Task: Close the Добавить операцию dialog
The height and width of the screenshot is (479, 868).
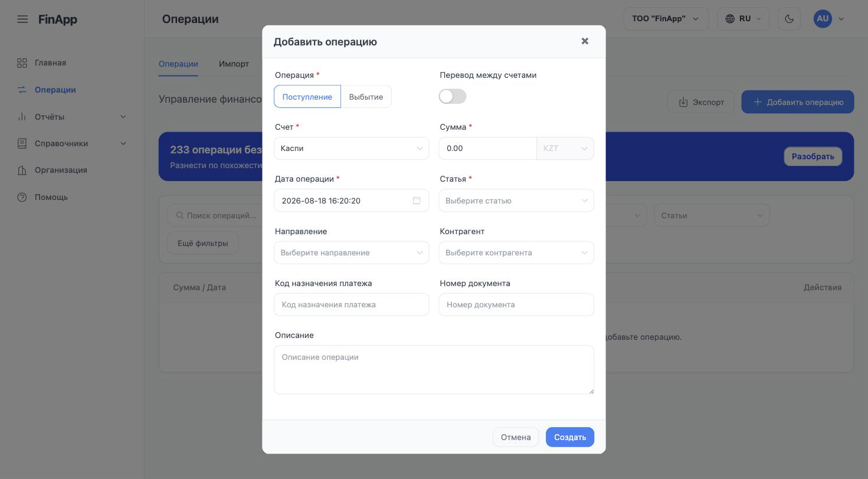Action: [x=585, y=41]
